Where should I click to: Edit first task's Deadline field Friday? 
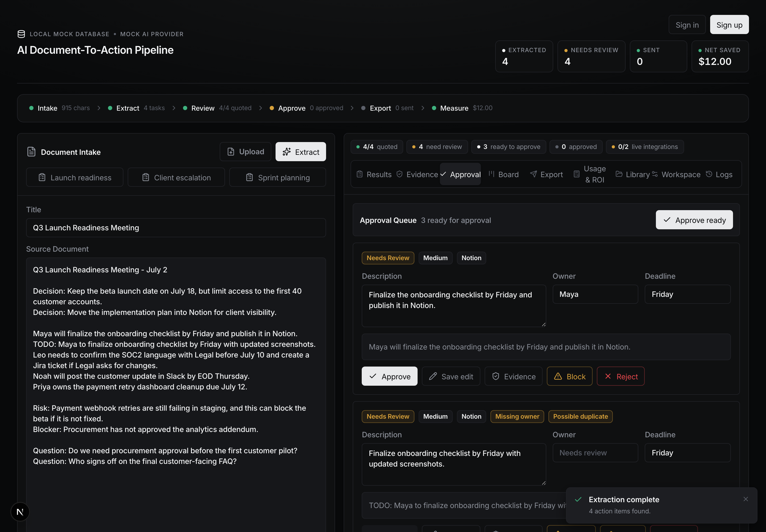click(x=687, y=294)
